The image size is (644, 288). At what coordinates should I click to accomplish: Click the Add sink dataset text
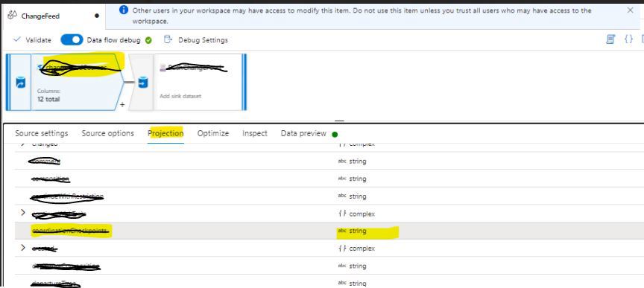[x=180, y=96]
